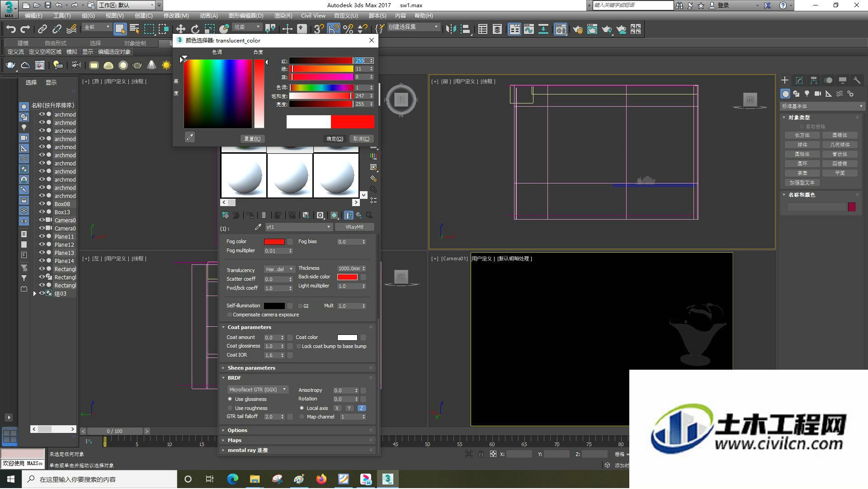Viewport: 868px width, 489px height.
Task: Switch to the 对象绘制 ribbon tab
Action: [x=135, y=43]
